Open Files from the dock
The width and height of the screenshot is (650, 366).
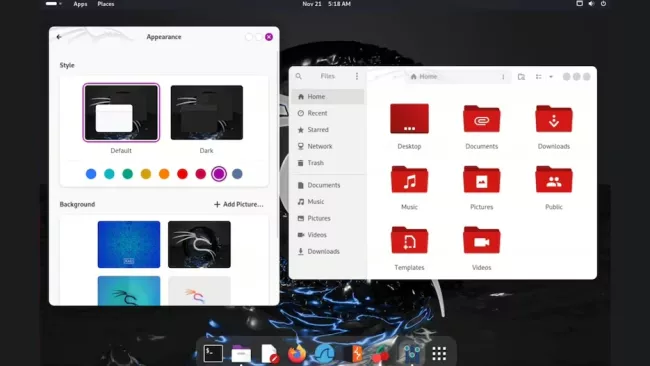(241, 354)
